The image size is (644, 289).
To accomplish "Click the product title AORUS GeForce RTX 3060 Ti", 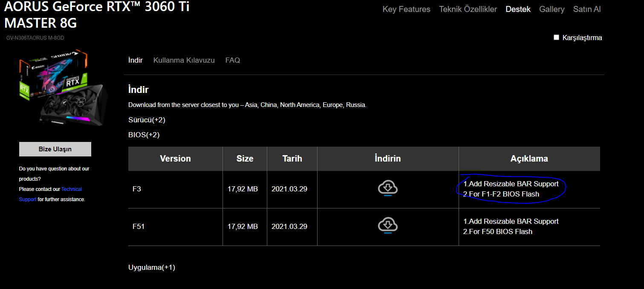I will [97, 14].
